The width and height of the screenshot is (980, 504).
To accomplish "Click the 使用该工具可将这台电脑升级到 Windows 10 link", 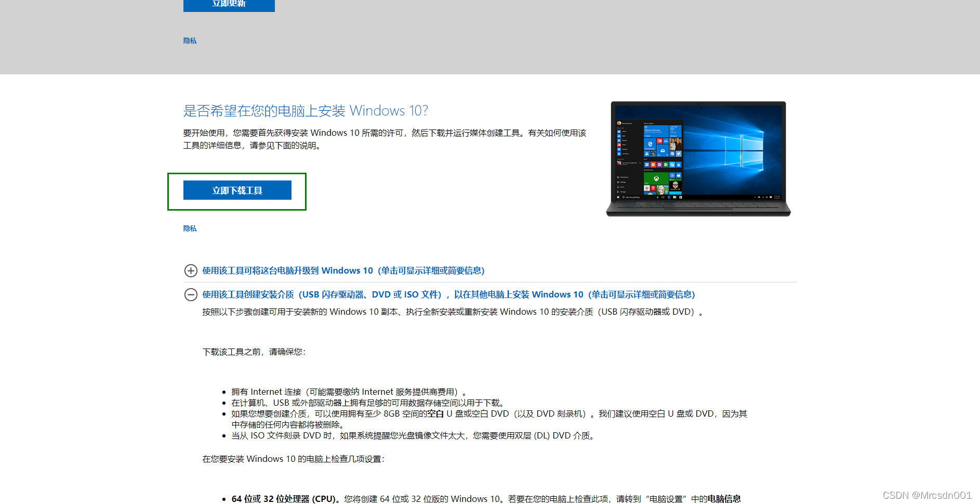I will coord(343,270).
